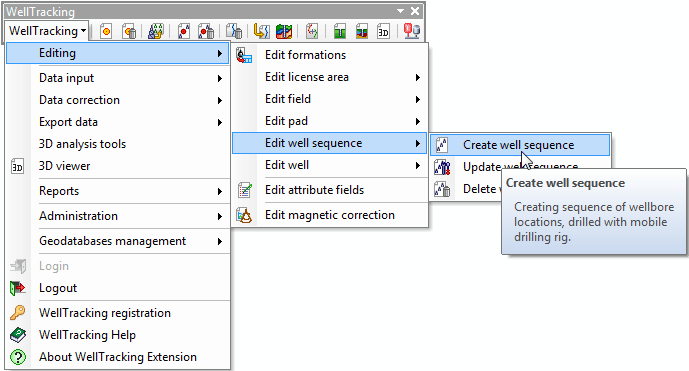Image resolution: width=689 pixels, height=371 pixels.
Task: Expand the Edit field submenu arrow
Action: tap(417, 99)
